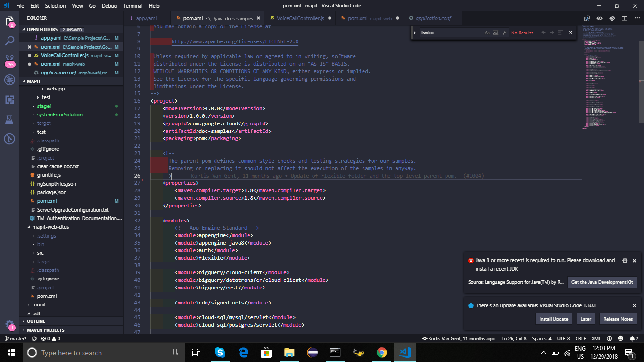Open the notifications bell in the status bar

[x=633, y=338]
